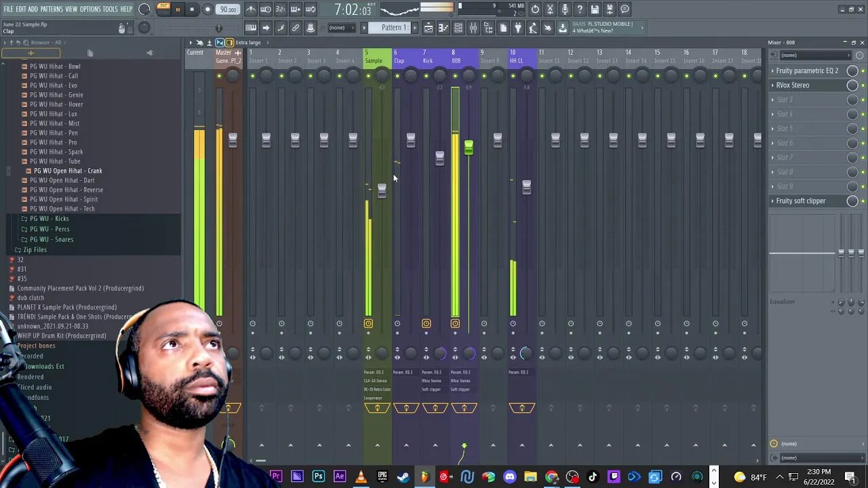This screenshot has height=488, width=868.
Task: Open Steam from the taskbar
Action: click(403, 477)
